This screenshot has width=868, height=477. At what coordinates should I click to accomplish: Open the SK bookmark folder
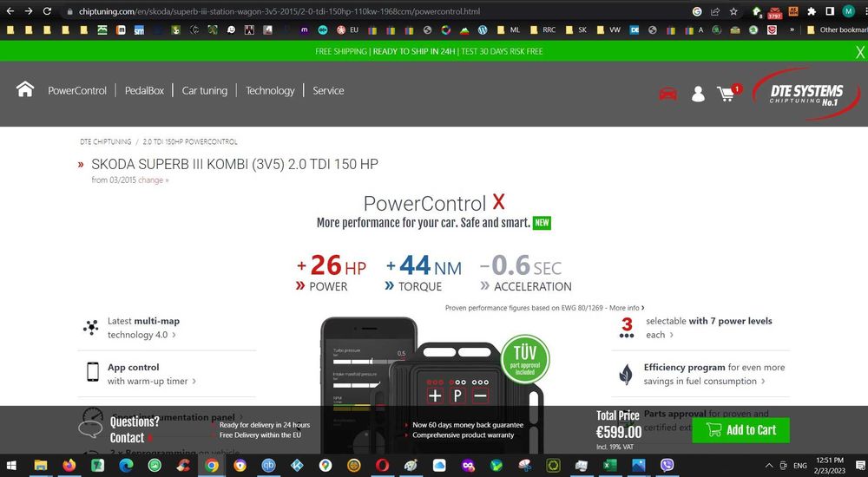pos(576,29)
